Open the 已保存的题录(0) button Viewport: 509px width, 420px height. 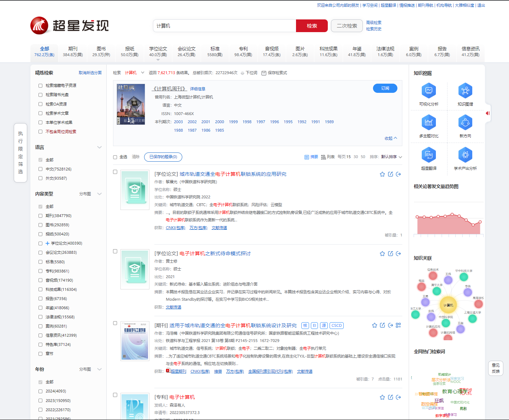(x=163, y=157)
